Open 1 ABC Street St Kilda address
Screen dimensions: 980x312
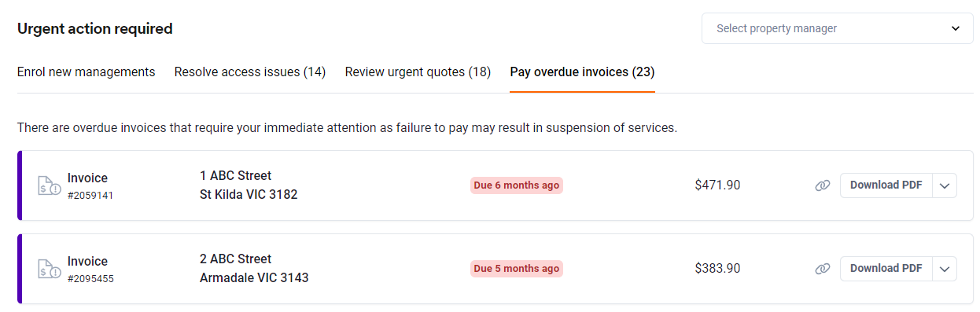[249, 185]
